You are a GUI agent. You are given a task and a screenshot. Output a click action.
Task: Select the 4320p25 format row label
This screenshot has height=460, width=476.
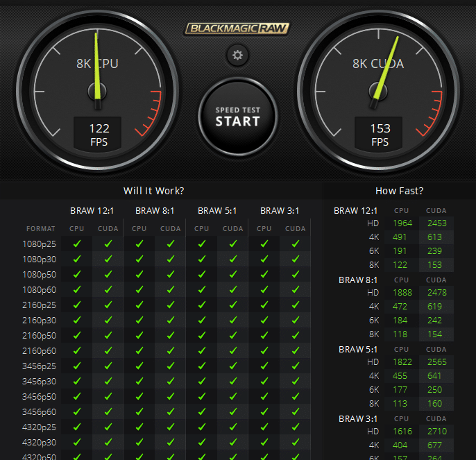pos(39,427)
